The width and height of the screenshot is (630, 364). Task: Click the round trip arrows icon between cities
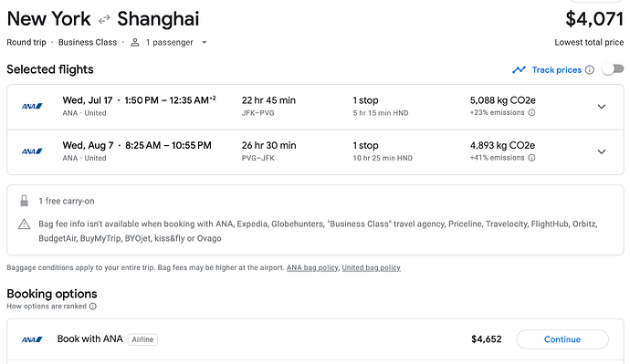104,19
